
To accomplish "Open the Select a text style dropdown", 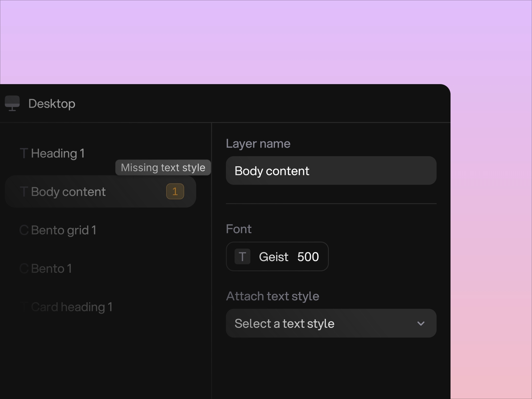I will click(x=331, y=323).
